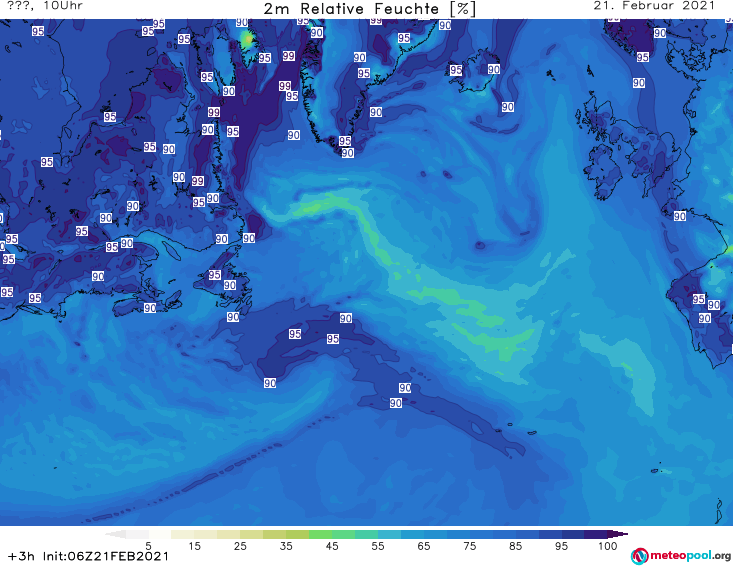Click the legend value 75
The image size is (733, 566).
point(469,546)
